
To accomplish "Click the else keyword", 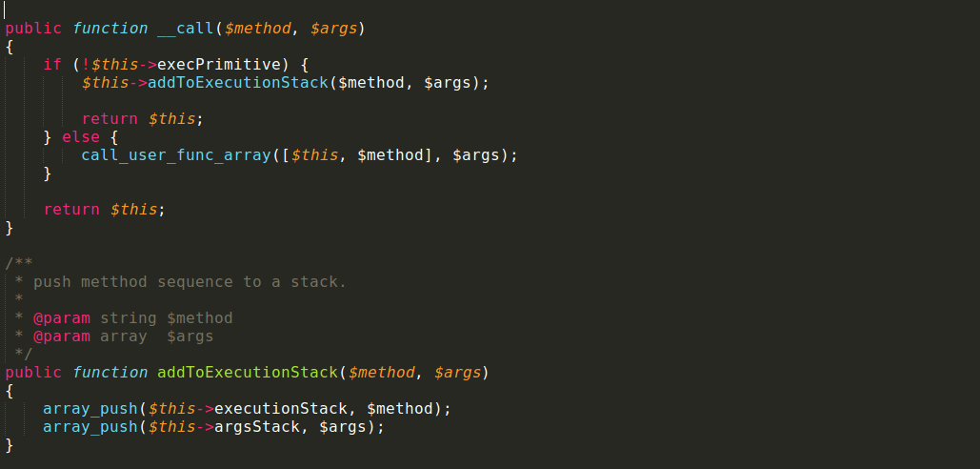I will coord(81,137).
